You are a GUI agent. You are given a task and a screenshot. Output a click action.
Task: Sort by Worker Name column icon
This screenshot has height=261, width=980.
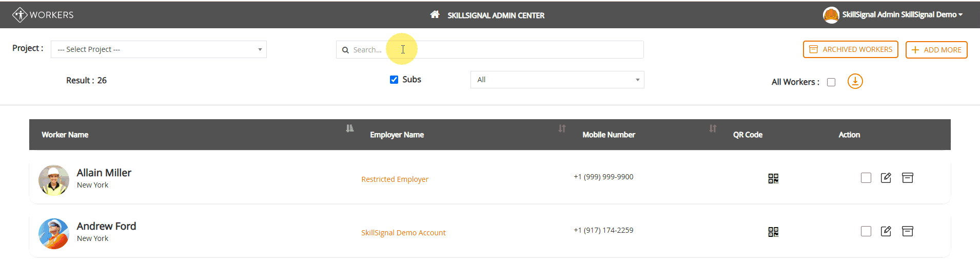point(349,128)
